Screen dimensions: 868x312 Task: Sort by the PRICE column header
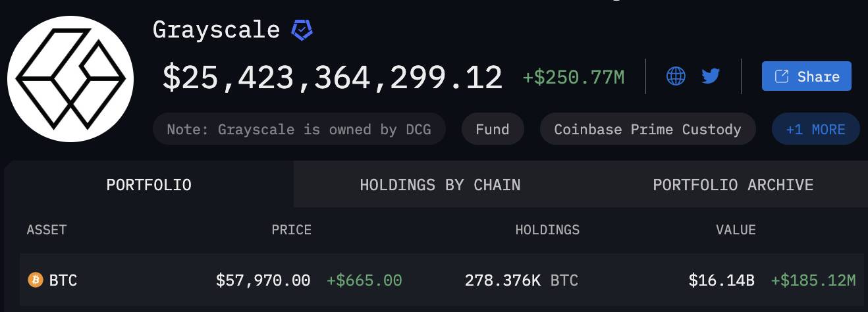click(291, 230)
